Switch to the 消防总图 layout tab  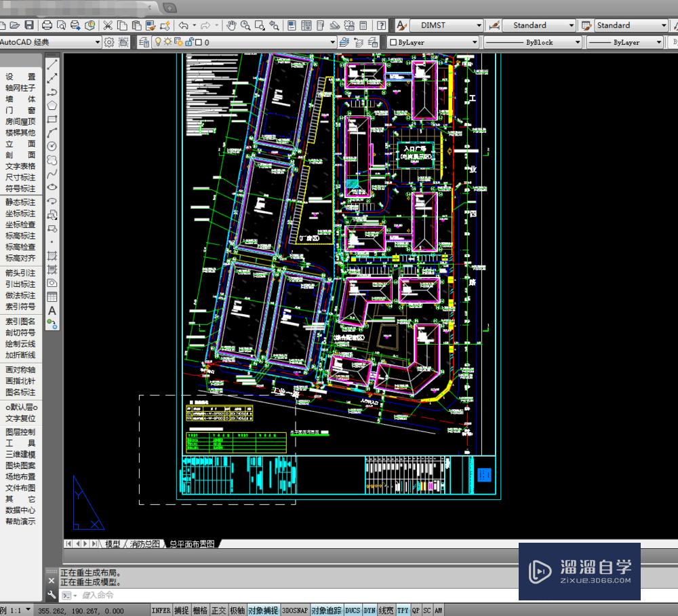[144, 543]
